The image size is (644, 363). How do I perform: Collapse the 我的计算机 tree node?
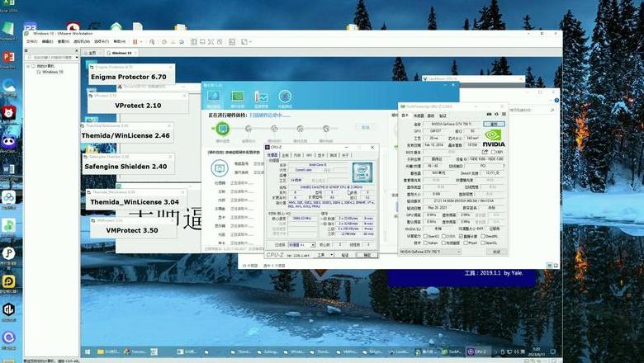(x=27, y=66)
